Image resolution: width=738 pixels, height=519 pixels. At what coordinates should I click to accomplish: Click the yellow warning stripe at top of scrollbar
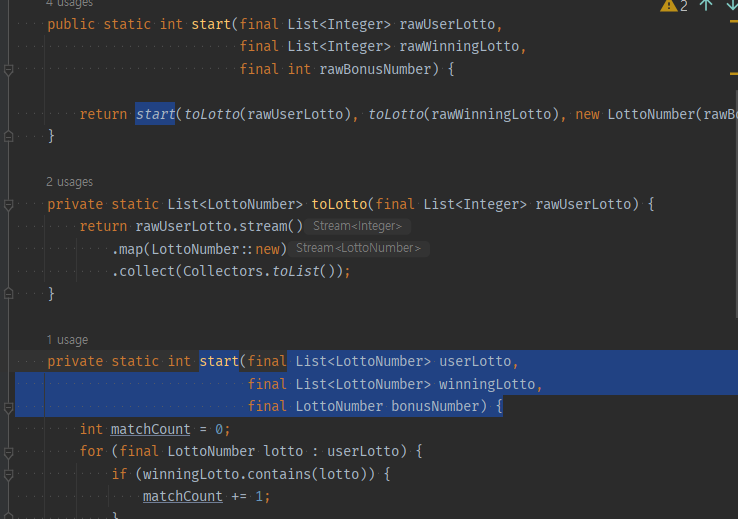734,22
